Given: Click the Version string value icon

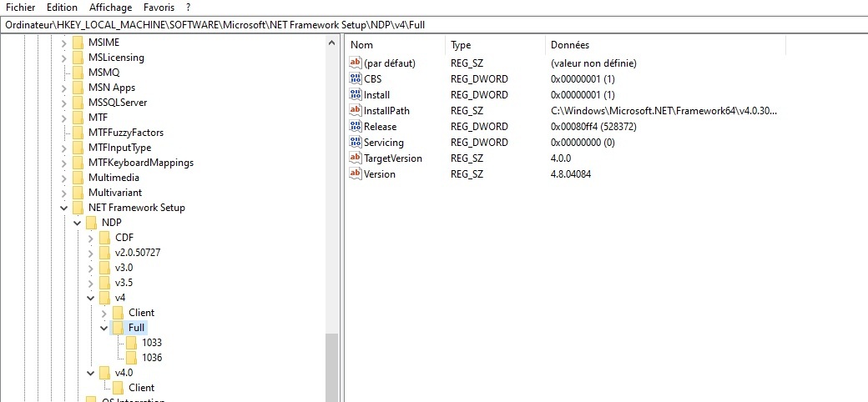Looking at the screenshot, I should click(356, 173).
